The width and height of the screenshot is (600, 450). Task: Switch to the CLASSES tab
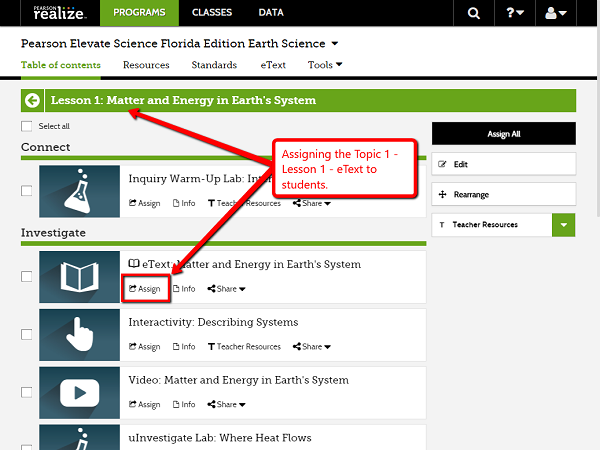[x=213, y=13]
